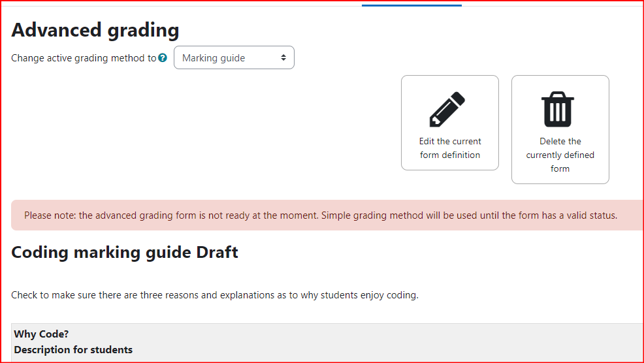Click 'Change active grading method to' label
Viewport: 644px width, 363px height.
pos(84,58)
